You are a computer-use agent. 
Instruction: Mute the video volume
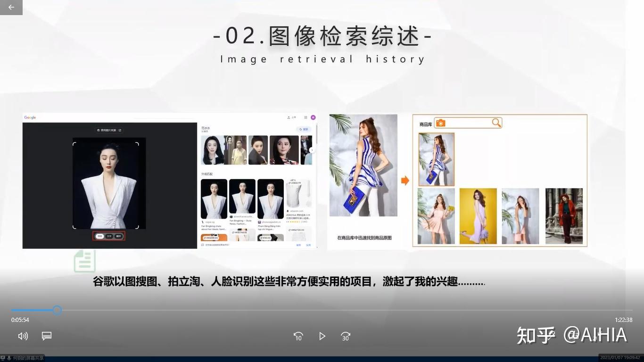23,336
